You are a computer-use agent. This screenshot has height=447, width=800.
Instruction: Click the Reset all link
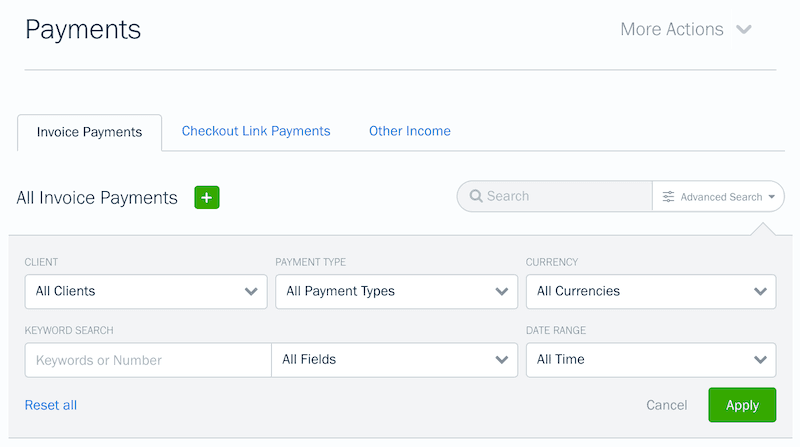(51, 405)
